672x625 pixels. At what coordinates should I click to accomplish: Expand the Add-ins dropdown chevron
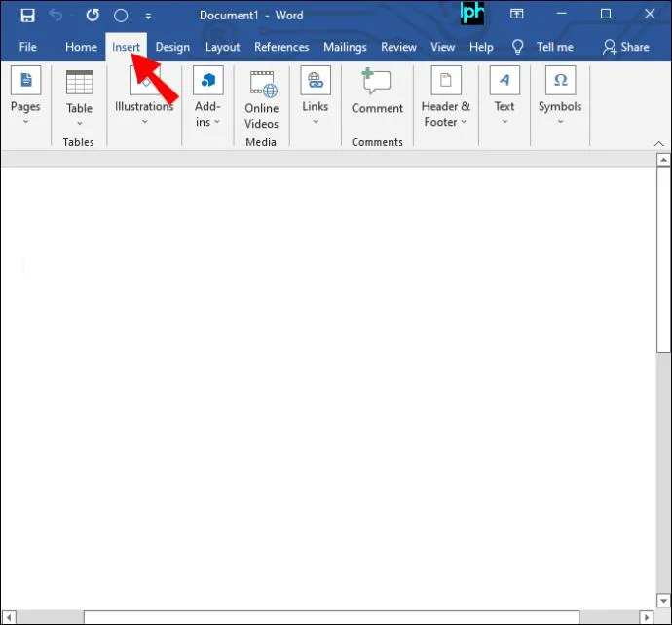pyautogui.click(x=217, y=122)
